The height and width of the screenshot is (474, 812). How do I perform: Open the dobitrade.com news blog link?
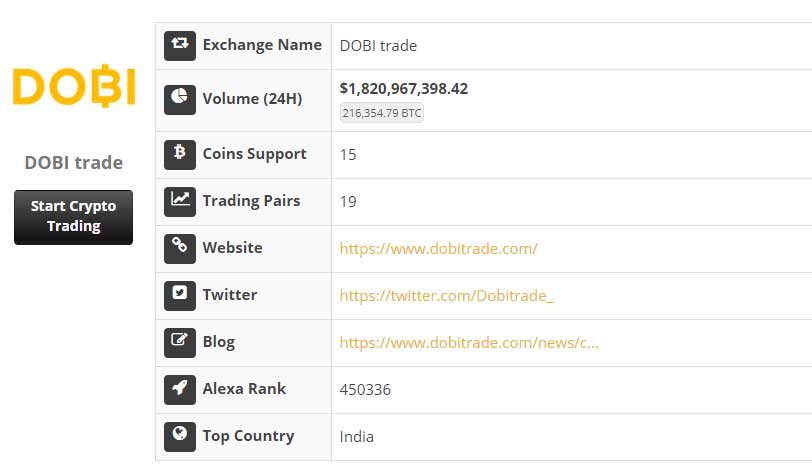(469, 342)
